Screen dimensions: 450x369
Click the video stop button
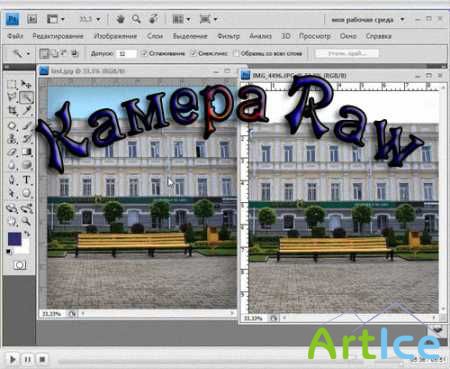point(42,359)
